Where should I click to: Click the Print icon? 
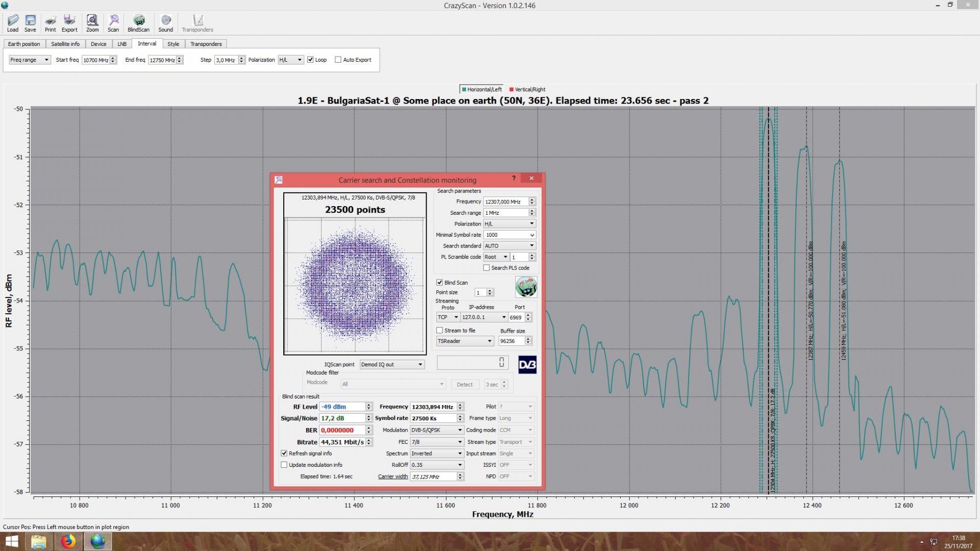tap(50, 23)
